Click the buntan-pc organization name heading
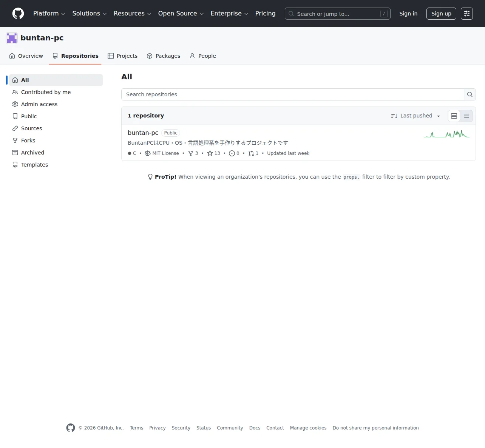The image size is (485, 448). (42, 38)
